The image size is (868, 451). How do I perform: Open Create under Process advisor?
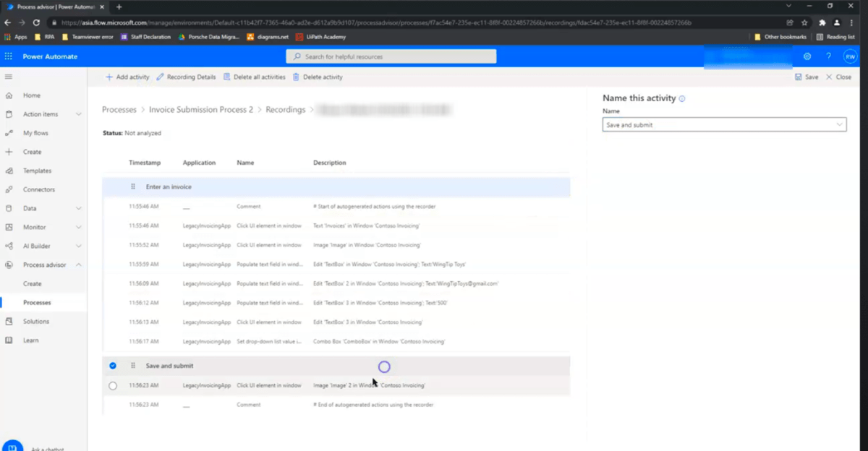click(x=32, y=283)
